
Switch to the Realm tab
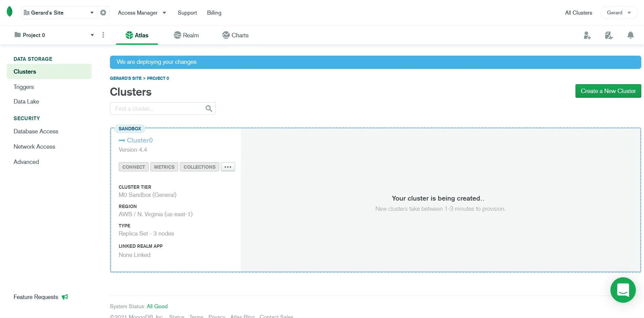coord(186,35)
